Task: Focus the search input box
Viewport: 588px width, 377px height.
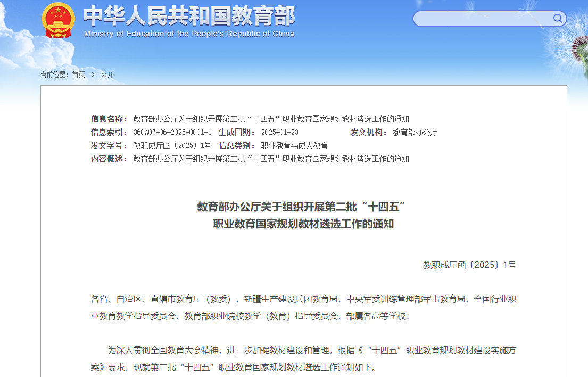Action: click(482, 19)
